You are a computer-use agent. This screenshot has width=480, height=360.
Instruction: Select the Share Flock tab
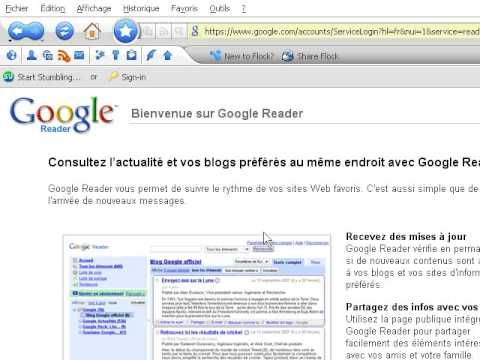click(x=310, y=56)
